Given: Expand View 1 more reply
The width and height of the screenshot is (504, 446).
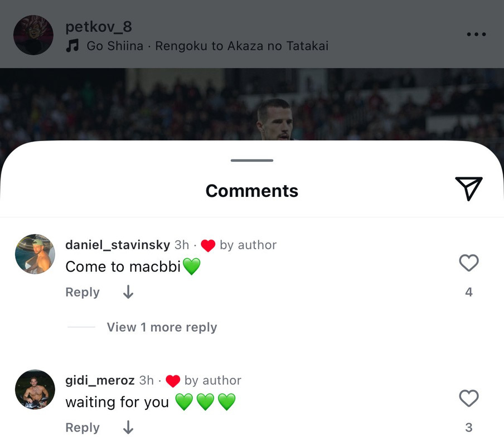Looking at the screenshot, I should tap(162, 327).
